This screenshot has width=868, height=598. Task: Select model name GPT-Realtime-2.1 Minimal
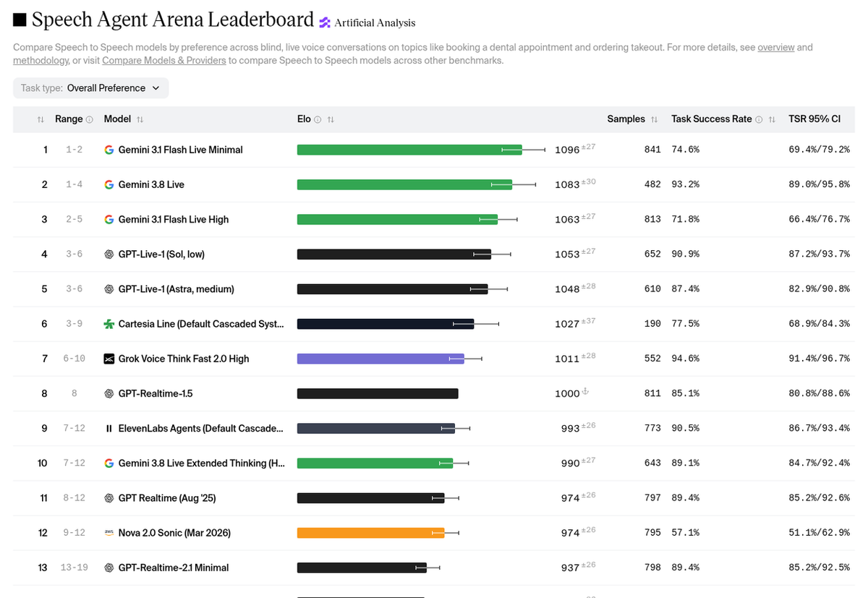click(174, 568)
